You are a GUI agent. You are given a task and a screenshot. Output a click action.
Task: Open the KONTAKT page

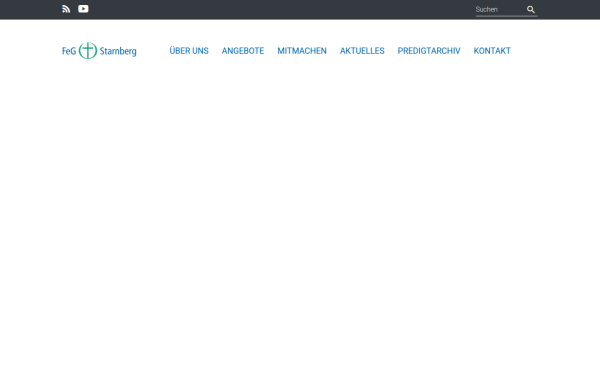492,51
